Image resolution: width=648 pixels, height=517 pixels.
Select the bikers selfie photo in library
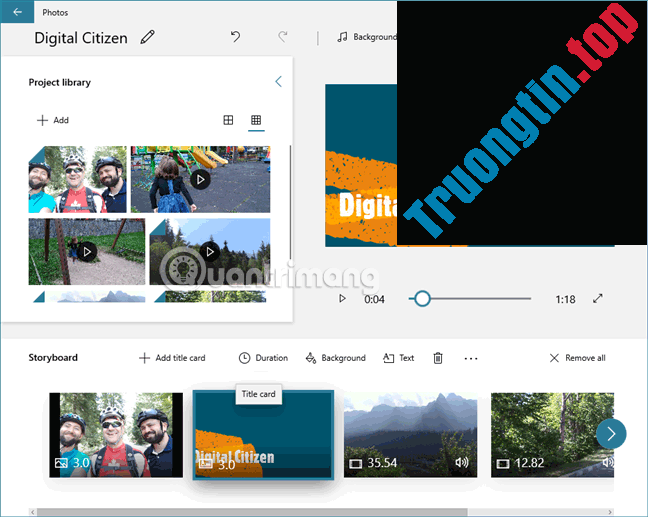pos(78,179)
